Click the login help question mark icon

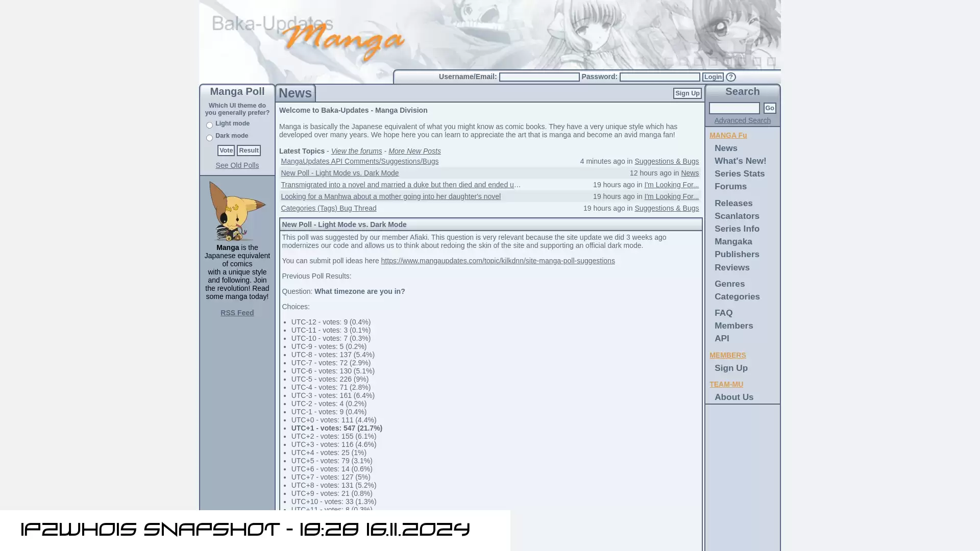731,77
